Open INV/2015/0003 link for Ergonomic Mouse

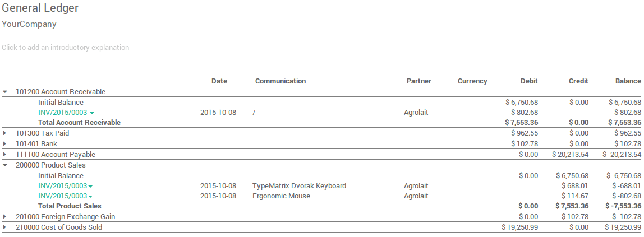tap(62, 196)
